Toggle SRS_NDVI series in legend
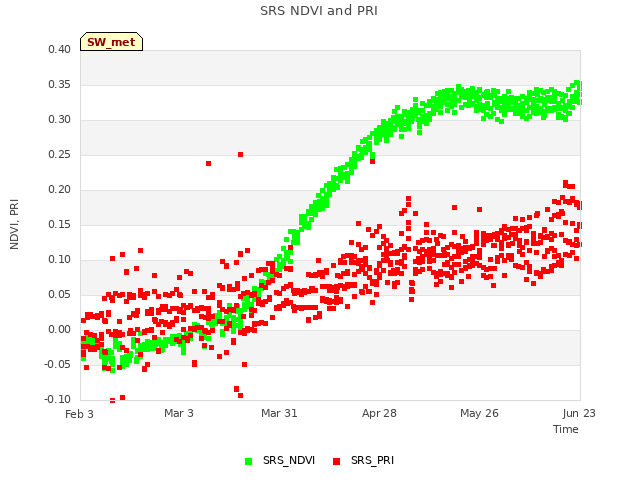This screenshot has width=640, height=480. (x=280, y=460)
